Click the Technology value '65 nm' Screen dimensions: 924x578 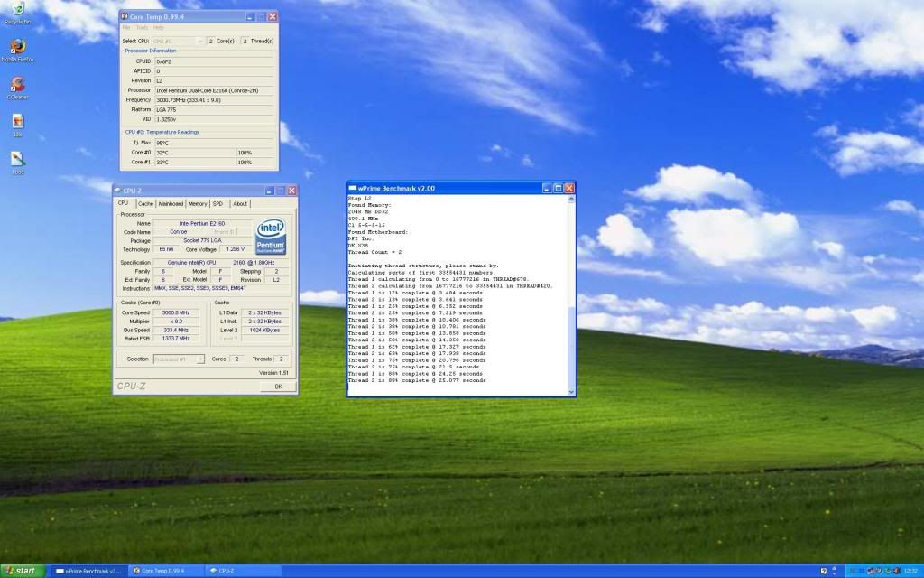click(167, 249)
